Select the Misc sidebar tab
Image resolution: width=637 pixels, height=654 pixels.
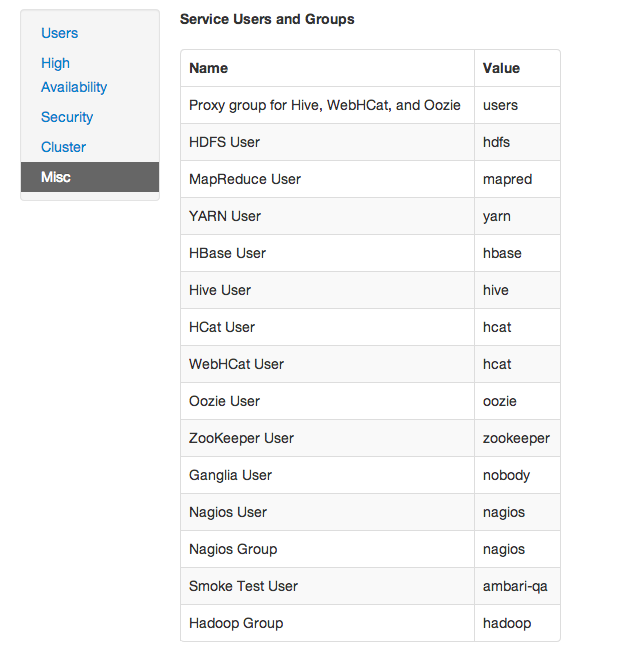pyautogui.click(x=90, y=177)
